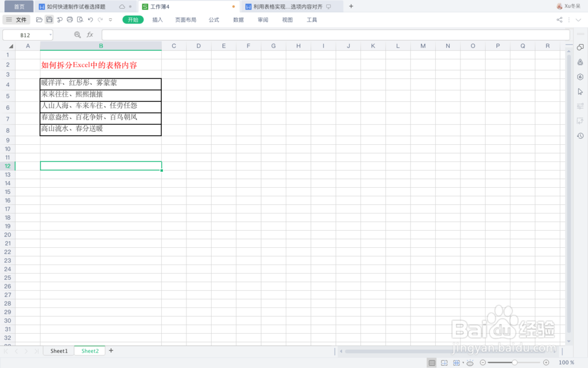
Task: Switch to Normal view in status bar
Action: tap(432, 362)
